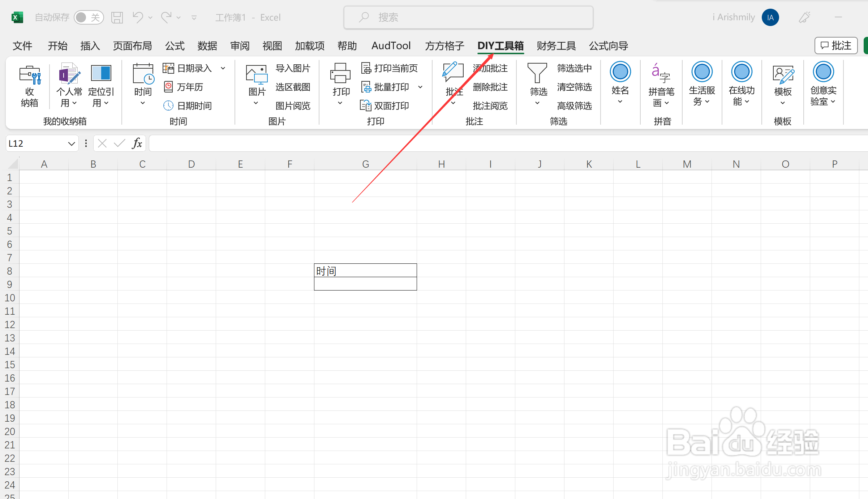Click 高级筛选

pos(574,106)
